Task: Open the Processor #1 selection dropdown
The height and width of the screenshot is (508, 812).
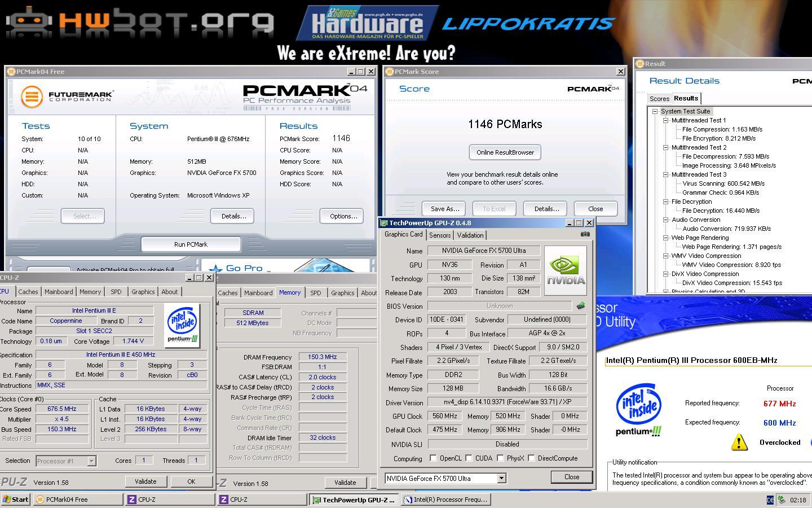Action: click(x=91, y=461)
